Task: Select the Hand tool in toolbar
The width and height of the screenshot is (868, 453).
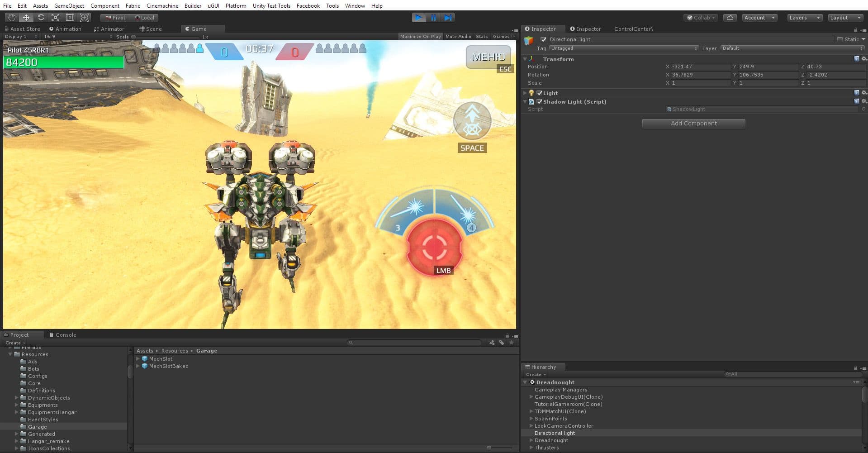Action: coord(12,18)
